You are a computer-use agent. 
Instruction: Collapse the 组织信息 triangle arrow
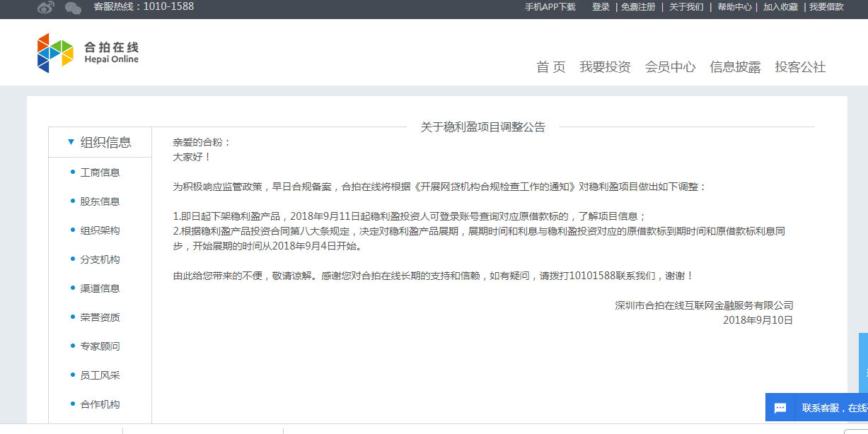click(x=71, y=142)
